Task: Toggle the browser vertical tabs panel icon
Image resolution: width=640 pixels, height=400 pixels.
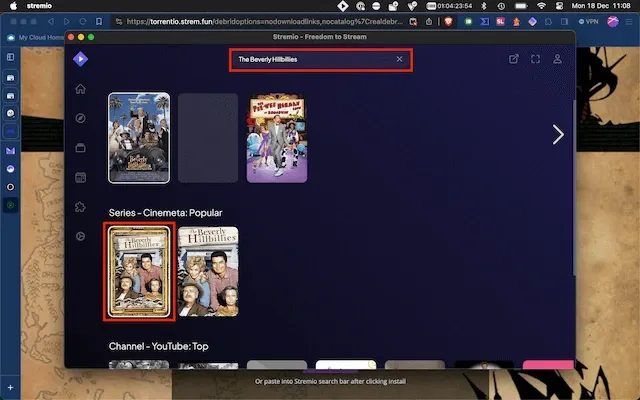Action: click(x=11, y=57)
